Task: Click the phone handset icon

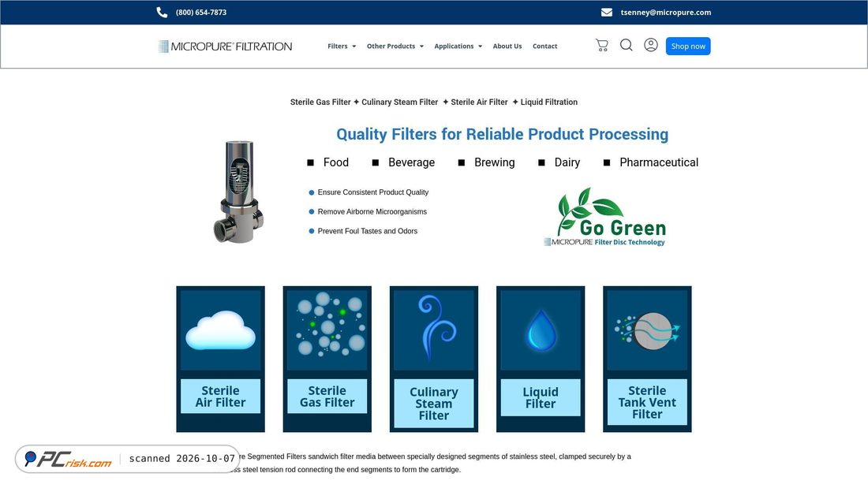Action: (162, 12)
